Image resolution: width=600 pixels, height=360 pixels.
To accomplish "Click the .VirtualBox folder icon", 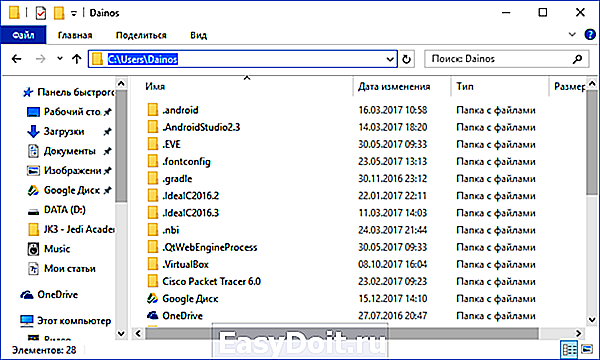I will pos(152,264).
